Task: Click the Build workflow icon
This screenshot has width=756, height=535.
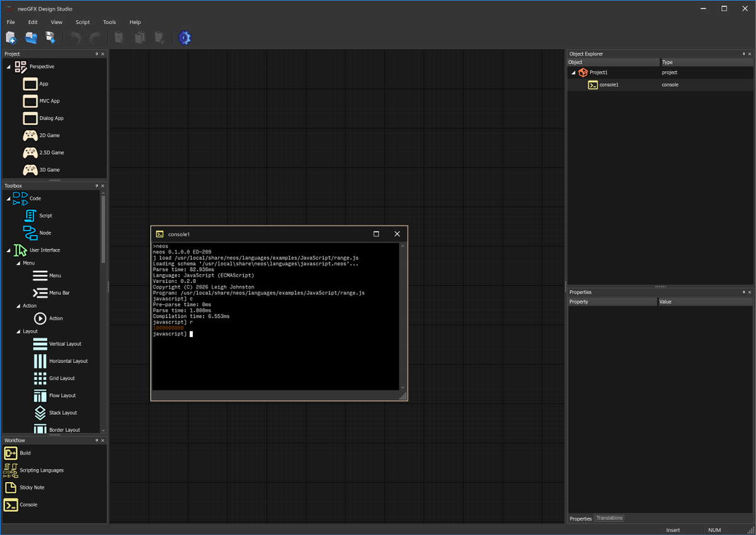Action: tap(10, 453)
